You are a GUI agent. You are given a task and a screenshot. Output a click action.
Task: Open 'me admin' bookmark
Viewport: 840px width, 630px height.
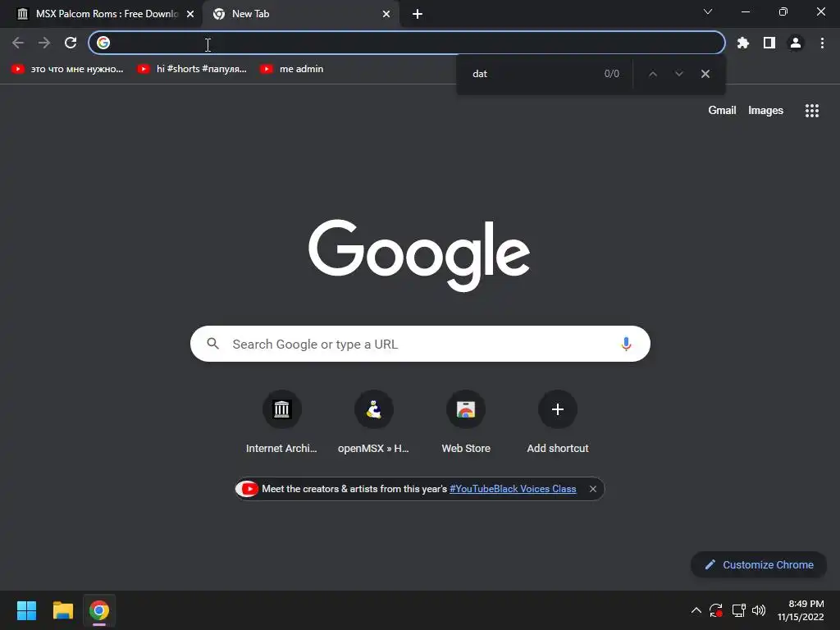coord(292,69)
